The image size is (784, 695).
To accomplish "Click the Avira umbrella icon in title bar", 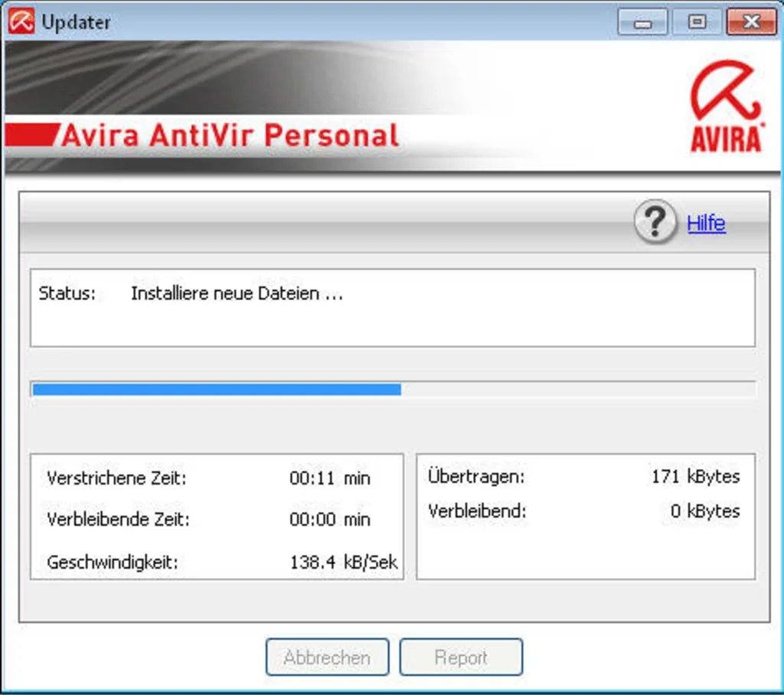I will [x=21, y=21].
